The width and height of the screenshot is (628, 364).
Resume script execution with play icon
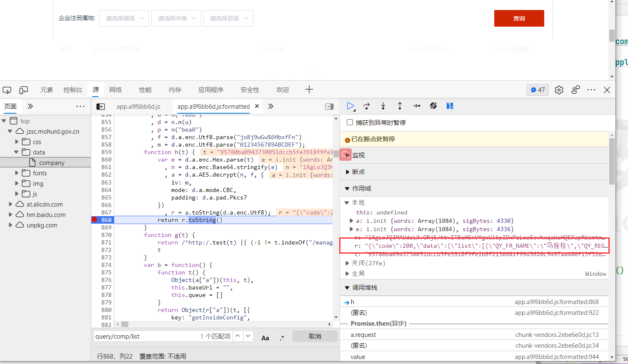[x=350, y=106]
